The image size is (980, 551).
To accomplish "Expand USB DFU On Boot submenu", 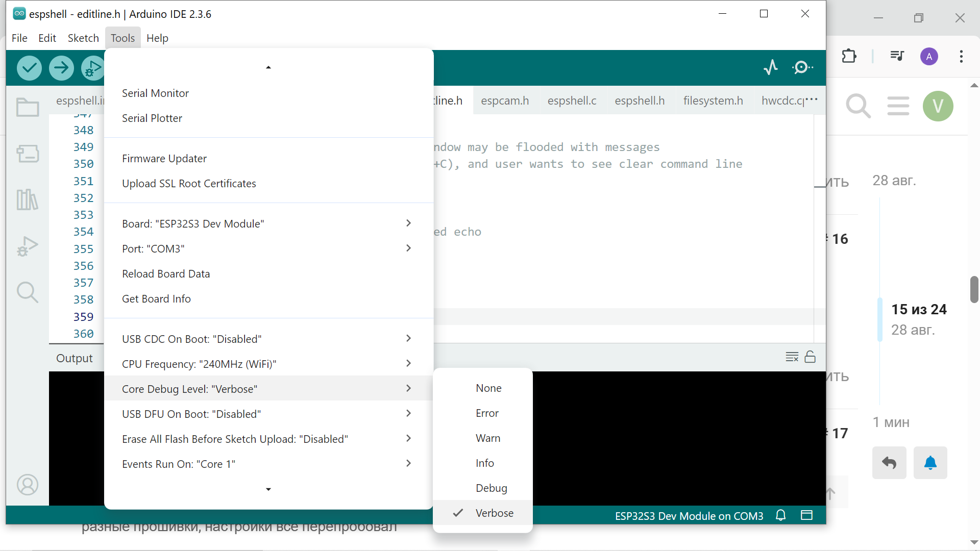I will (x=268, y=414).
